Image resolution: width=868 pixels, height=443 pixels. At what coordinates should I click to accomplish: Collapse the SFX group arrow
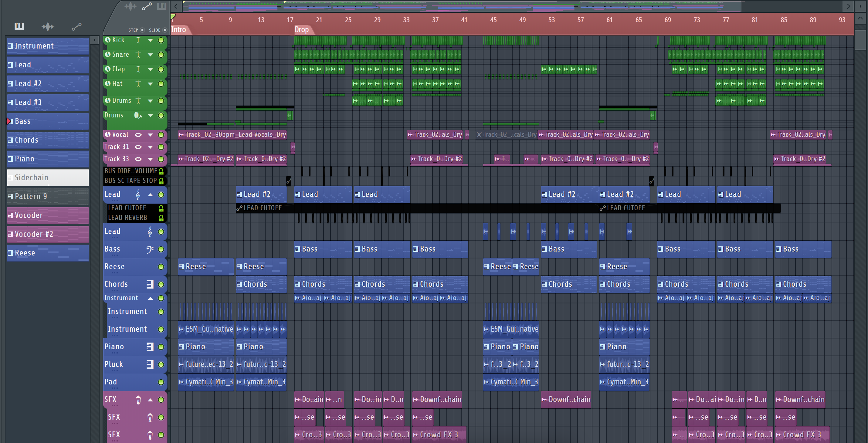[x=150, y=400]
